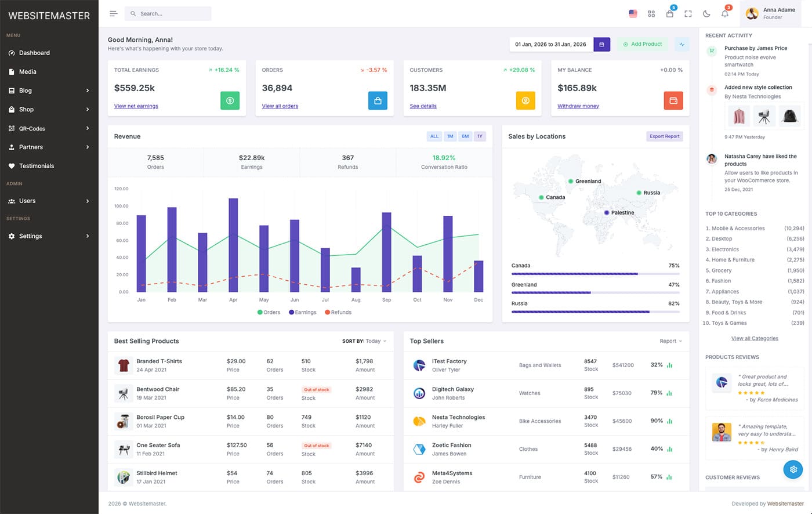
Task: Click Canada's 75% progress bar
Action: coord(574,273)
